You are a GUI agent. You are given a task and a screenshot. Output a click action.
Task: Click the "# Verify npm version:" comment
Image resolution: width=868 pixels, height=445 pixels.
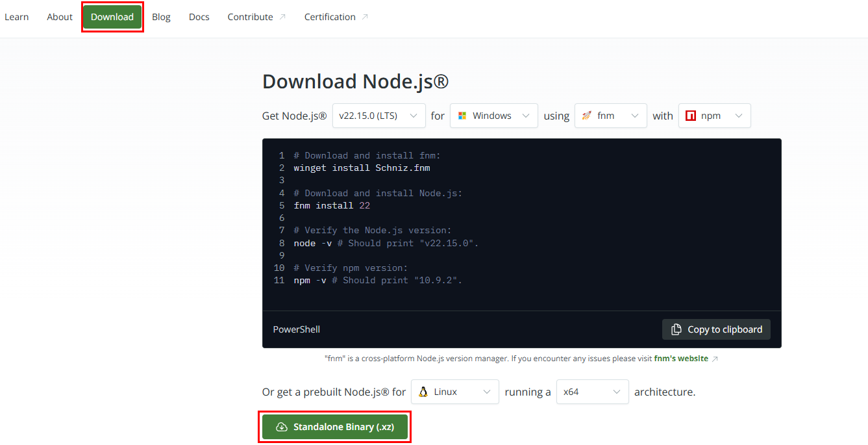pyautogui.click(x=351, y=268)
